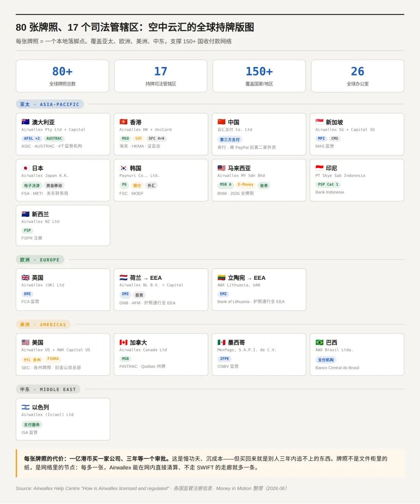Click the Paynuri Co., Ltd. text

coord(139,176)
